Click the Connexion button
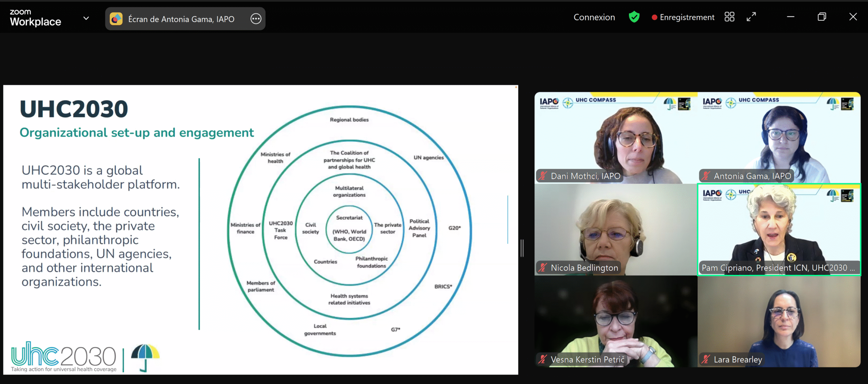Image resolution: width=868 pixels, height=384 pixels. [594, 17]
